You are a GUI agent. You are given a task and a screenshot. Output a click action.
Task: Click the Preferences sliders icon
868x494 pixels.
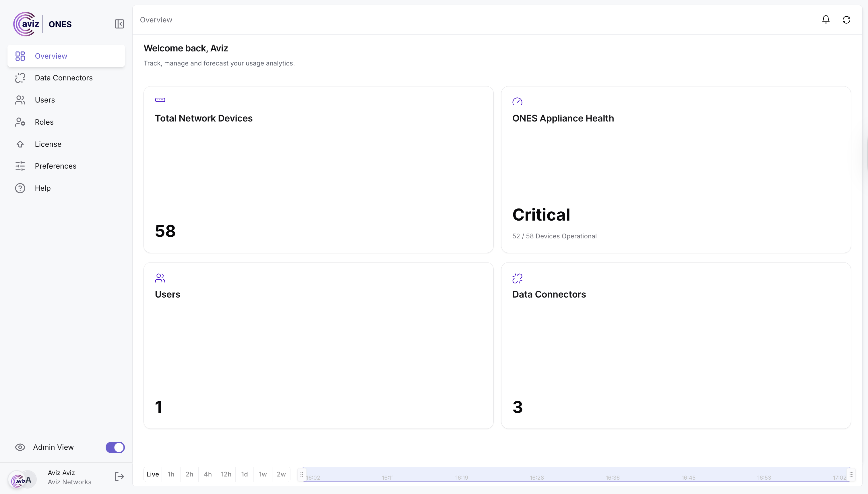pos(20,166)
